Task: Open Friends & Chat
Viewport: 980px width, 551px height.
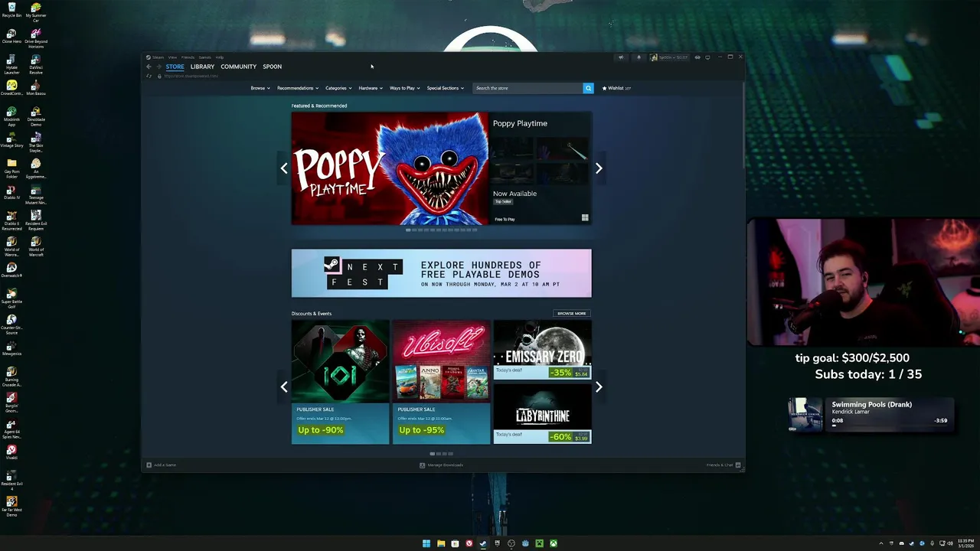Action: 723,465
